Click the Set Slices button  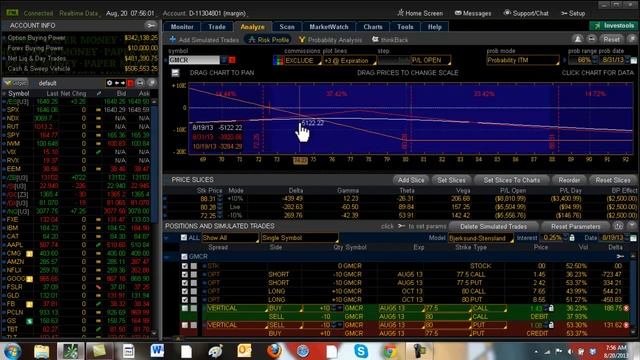[451, 180]
